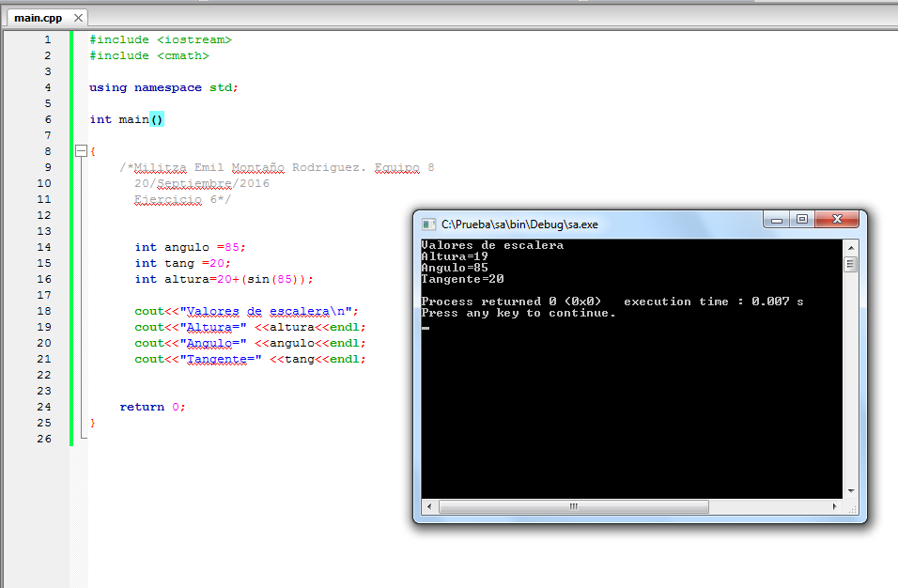Click the scroll-down arrow on the console scrollbar
The image size is (898, 588).
pyautogui.click(x=851, y=492)
